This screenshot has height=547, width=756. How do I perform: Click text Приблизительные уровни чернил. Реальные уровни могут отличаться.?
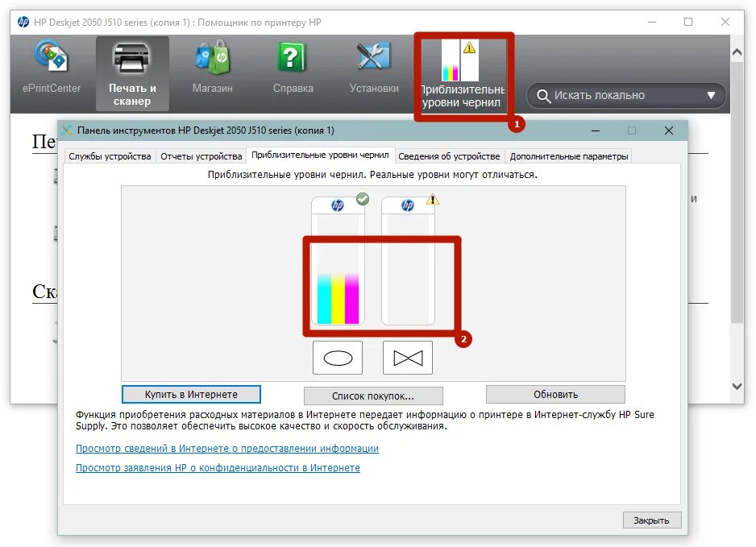point(372,175)
